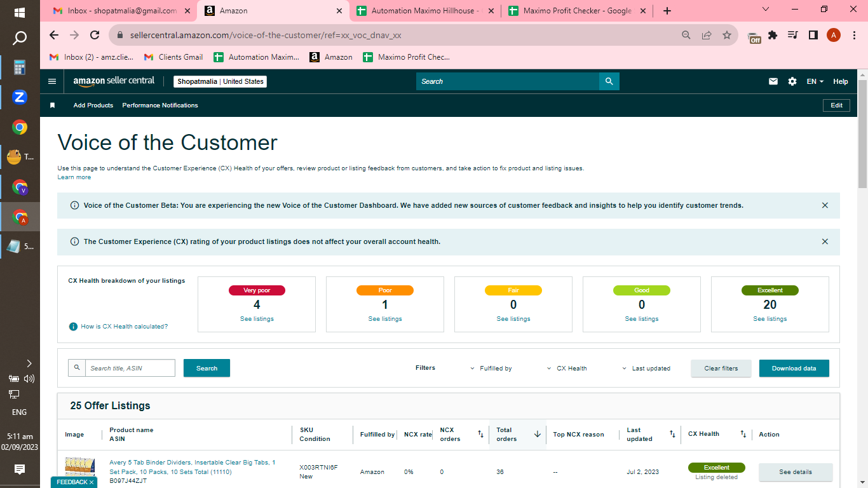Open the Avery 5 Tab Binder Dividers listing
868x488 pixels.
point(193,467)
